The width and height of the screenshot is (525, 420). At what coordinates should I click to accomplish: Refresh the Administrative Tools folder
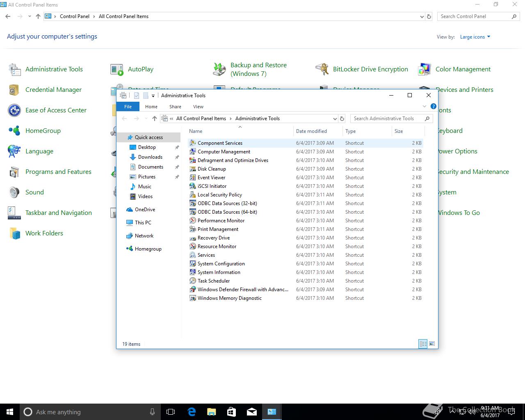[342, 119]
